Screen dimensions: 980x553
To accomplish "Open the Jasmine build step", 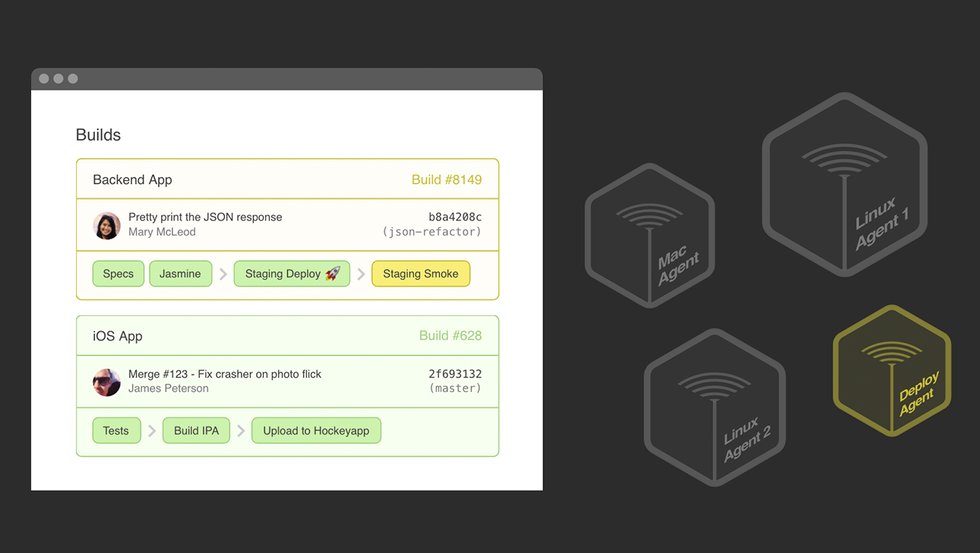I will (x=180, y=273).
